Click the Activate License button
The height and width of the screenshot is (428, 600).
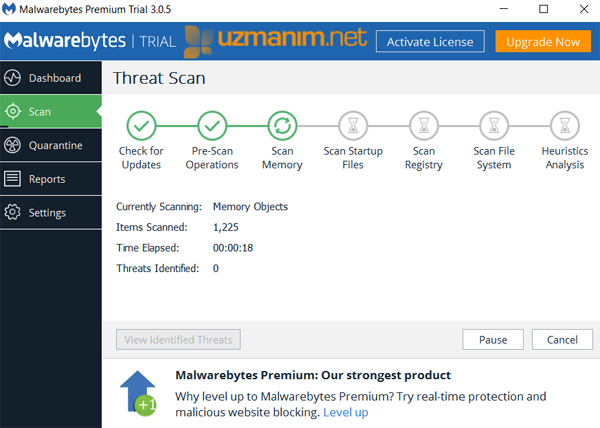(430, 41)
